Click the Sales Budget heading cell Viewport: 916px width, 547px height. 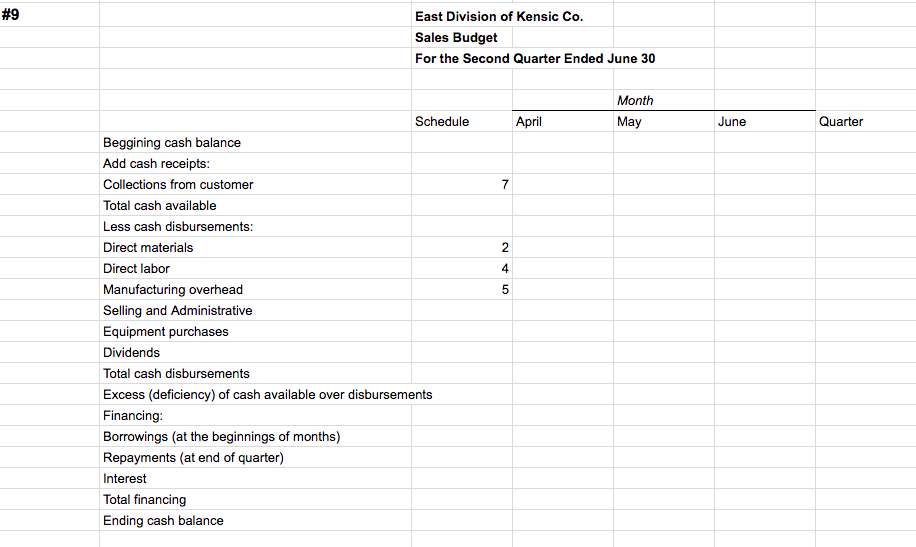point(457,38)
